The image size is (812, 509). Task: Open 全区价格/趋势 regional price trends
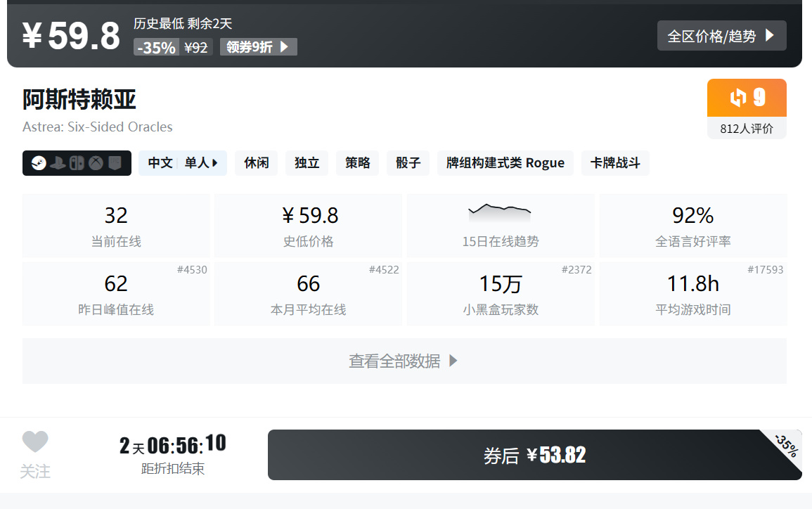point(722,36)
